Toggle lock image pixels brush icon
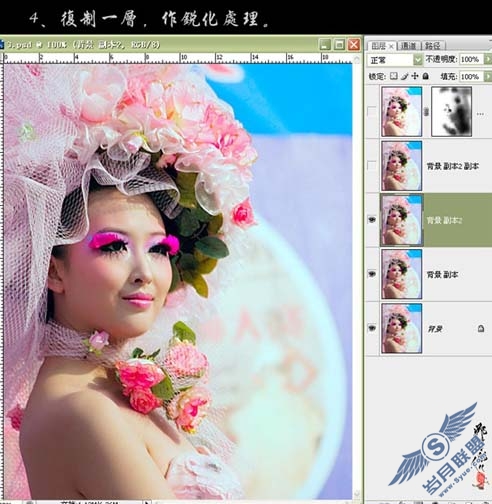This screenshot has height=504, width=492. [x=404, y=76]
